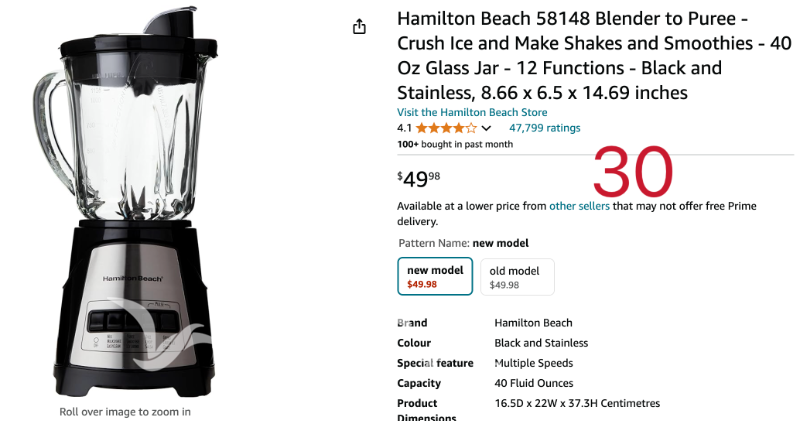The image size is (800, 421).
Task: Click the '100+ bought in past month' text
Action: 455,144
